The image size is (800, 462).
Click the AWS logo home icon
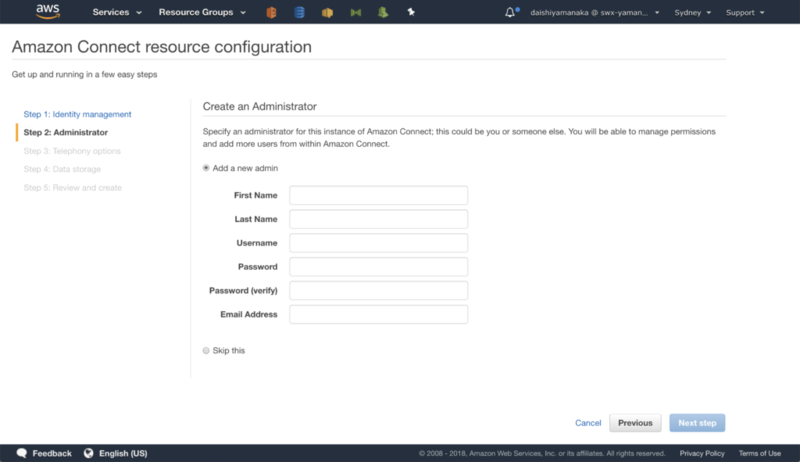point(48,11)
